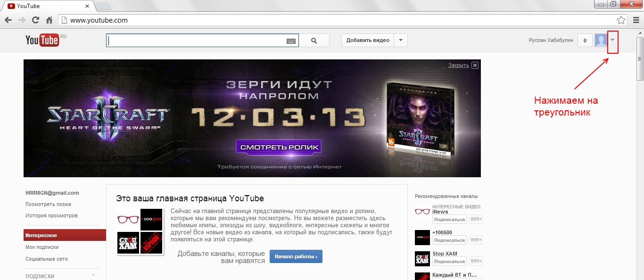Open Мои подписки in sidebar
Viewport: 644px width, 280px height.
point(42,247)
